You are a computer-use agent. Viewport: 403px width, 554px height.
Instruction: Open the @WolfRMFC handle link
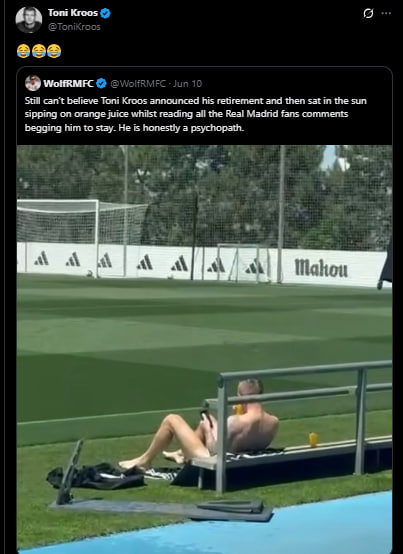tap(138, 84)
